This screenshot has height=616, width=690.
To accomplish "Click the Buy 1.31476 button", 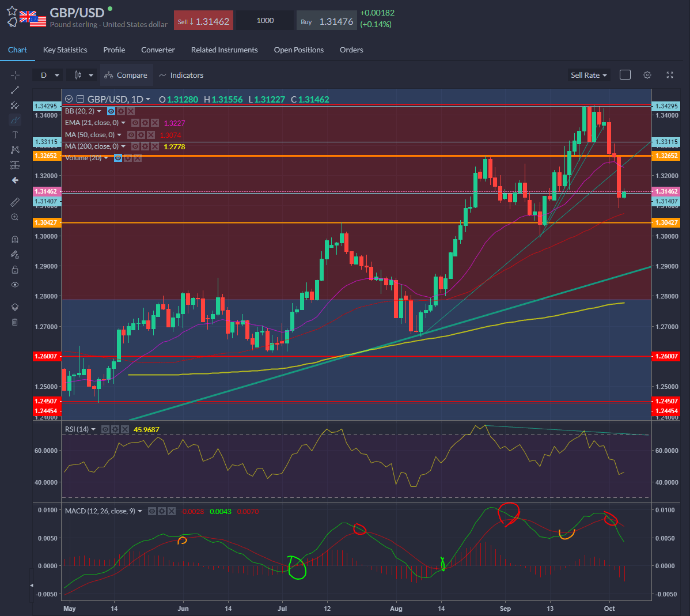I will 326,21.
